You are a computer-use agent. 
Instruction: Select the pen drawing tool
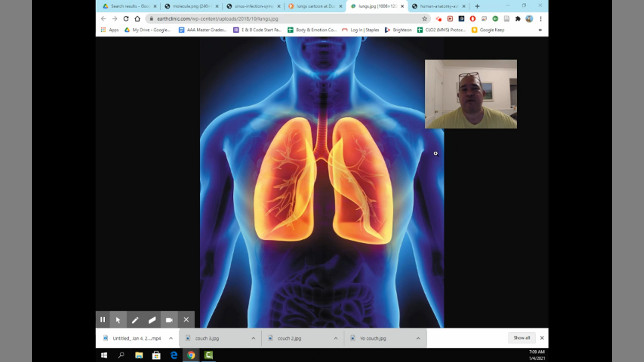[135, 320]
